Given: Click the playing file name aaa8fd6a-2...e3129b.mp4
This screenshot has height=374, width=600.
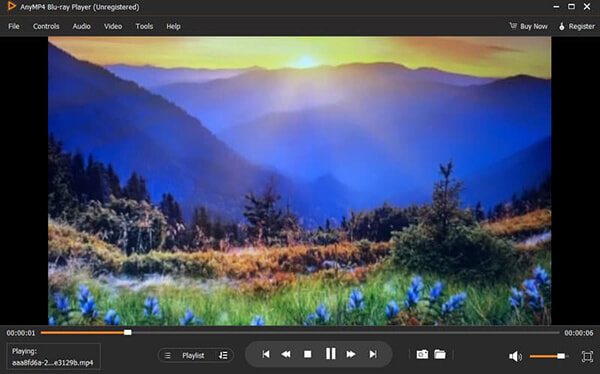Looking at the screenshot, I should (52, 363).
